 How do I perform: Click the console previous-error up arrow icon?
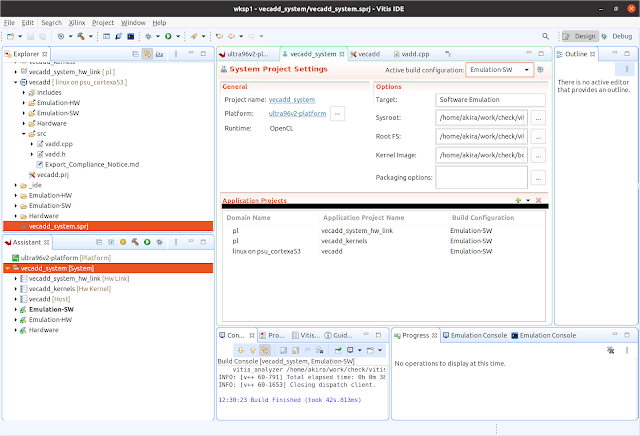click(253, 350)
